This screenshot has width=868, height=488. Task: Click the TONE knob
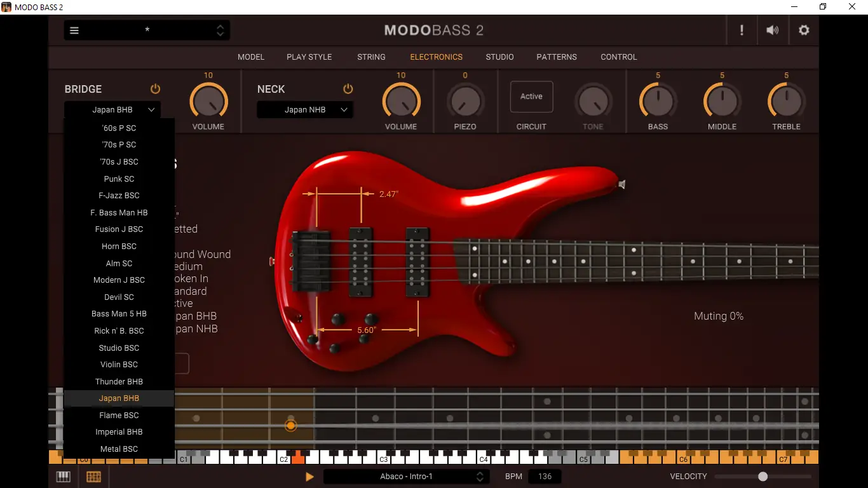coord(593,101)
